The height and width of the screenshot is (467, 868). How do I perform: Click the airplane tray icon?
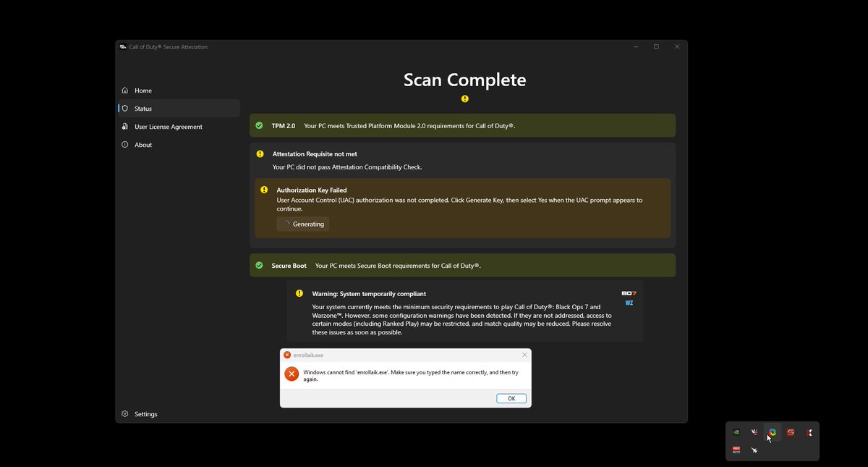(x=754, y=450)
